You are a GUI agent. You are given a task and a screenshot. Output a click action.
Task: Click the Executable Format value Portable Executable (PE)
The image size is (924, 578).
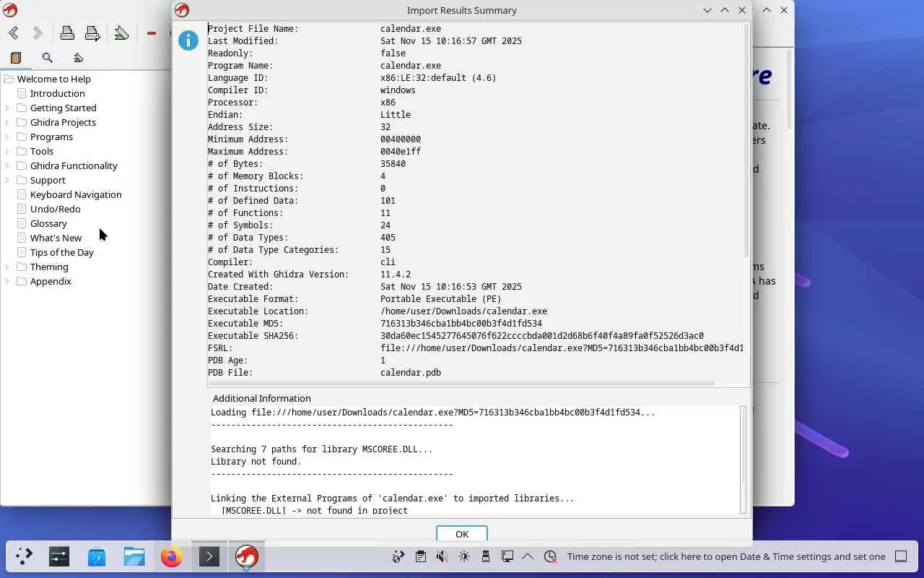(441, 299)
